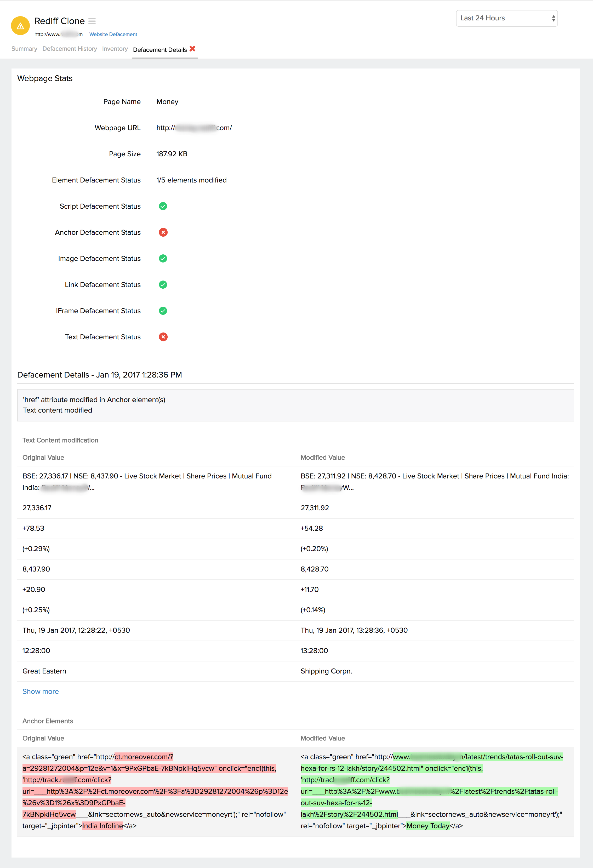
Task: Open the hamburger menu beside Rediff Clone
Action: point(92,21)
